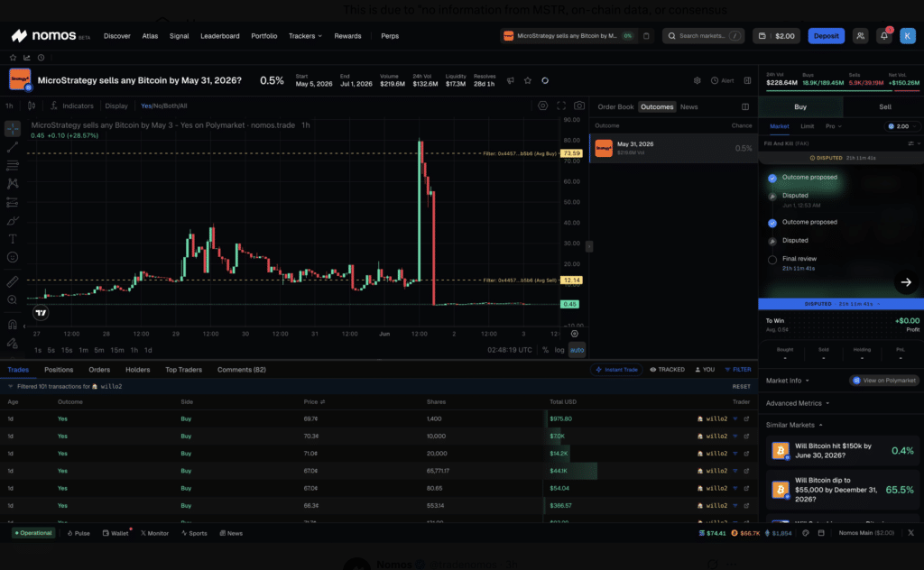The image size is (924, 570).
Task: Switch chart outcome Yes/No/Both/All
Action: coord(164,106)
